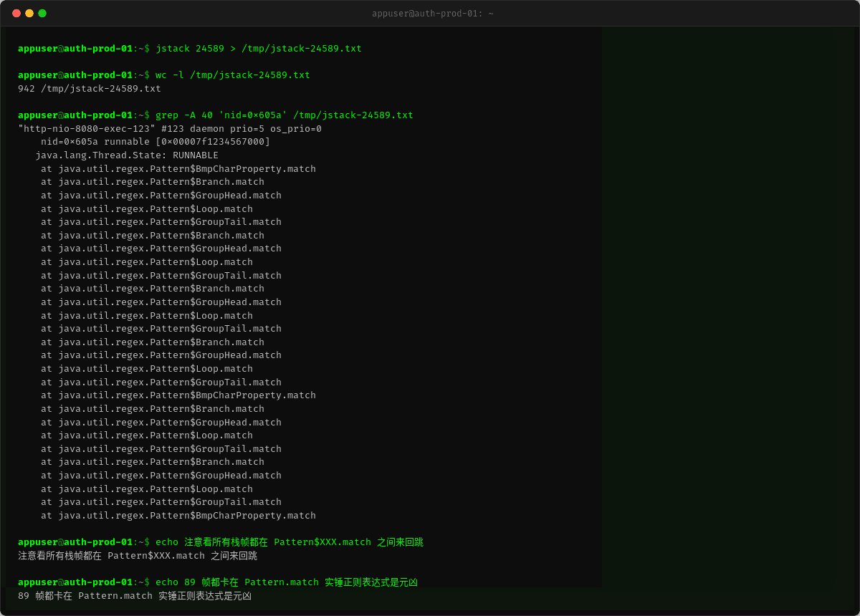This screenshot has width=860, height=616.
Task: Click the nid=0x605a runnable output line
Action: click(x=156, y=142)
